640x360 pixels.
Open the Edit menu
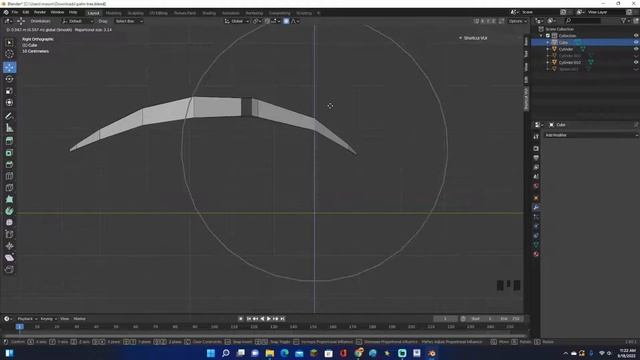coord(26,12)
